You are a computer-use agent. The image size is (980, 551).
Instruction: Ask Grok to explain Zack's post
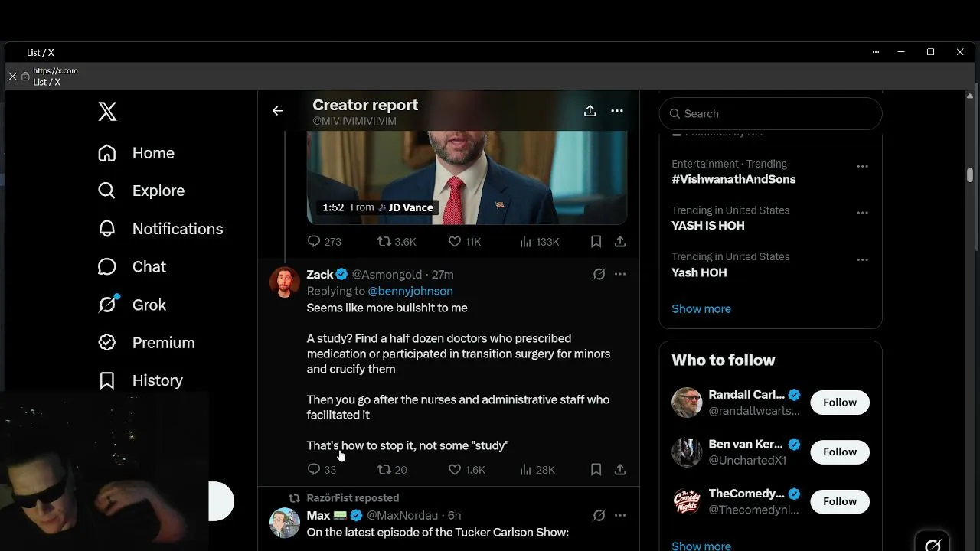(x=599, y=274)
